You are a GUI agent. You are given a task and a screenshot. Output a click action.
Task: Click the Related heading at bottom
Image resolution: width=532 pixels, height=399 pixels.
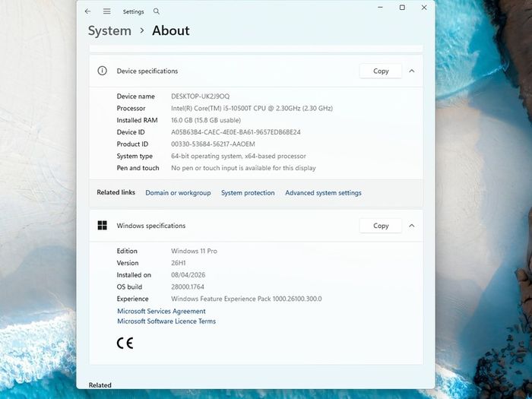pyautogui.click(x=100, y=385)
